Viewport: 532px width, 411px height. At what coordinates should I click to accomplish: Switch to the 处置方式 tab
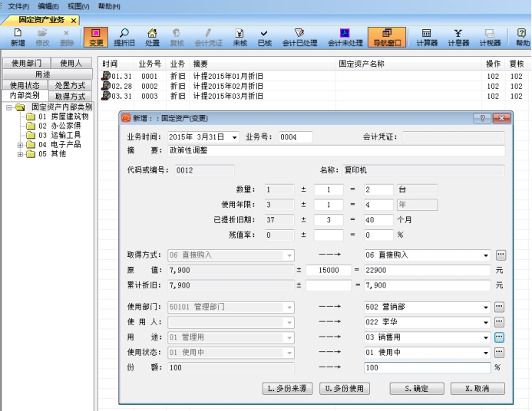pos(70,85)
